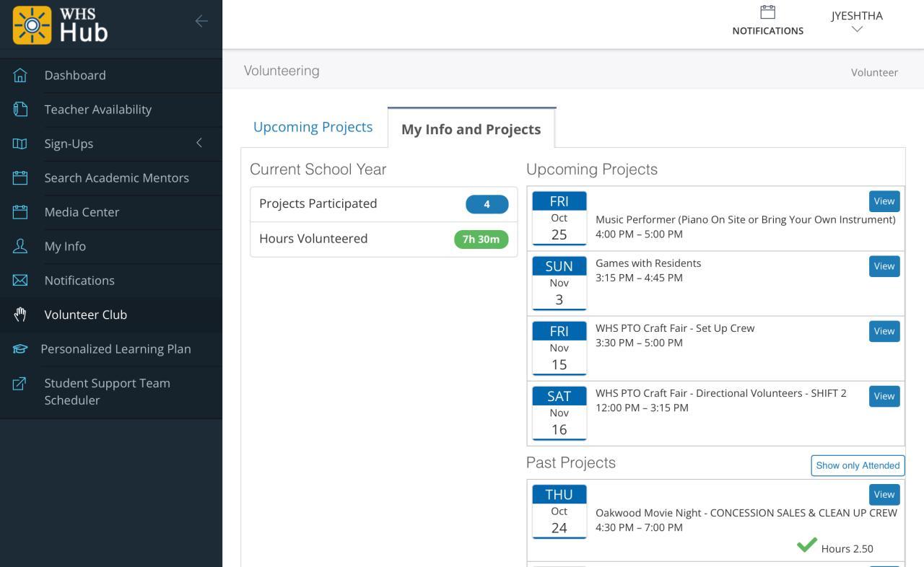
Task: Click the Teacher Availability sidebar icon
Action: [20, 109]
